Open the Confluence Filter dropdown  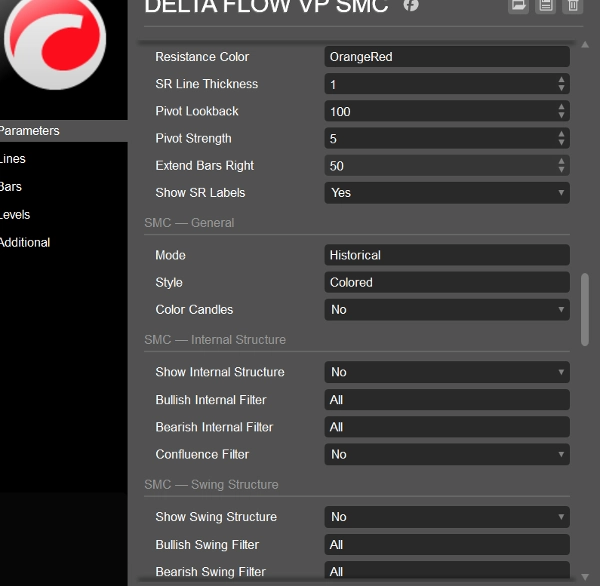447,454
